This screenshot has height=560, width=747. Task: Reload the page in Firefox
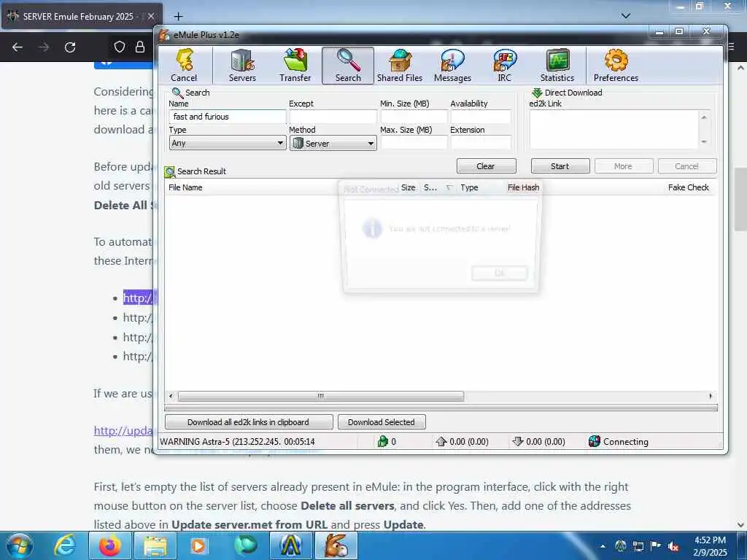(x=70, y=47)
